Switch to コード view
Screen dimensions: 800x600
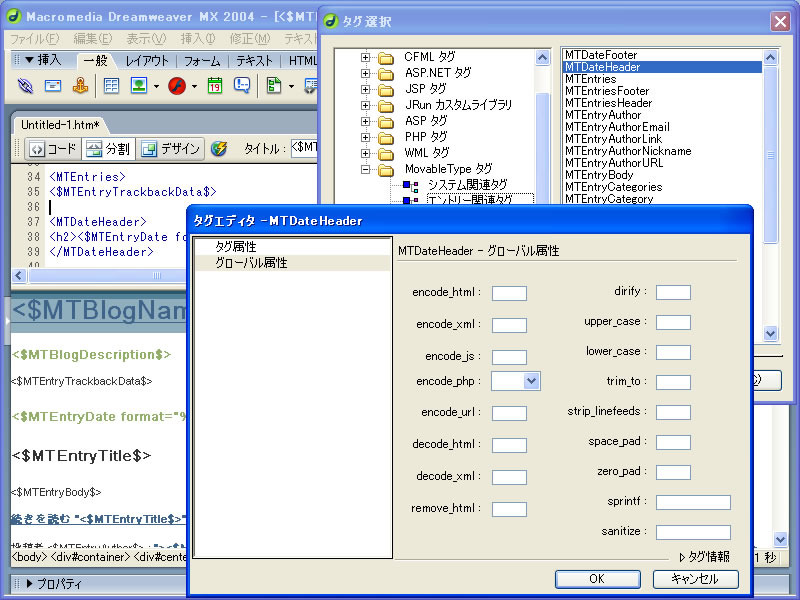click(x=52, y=149)
